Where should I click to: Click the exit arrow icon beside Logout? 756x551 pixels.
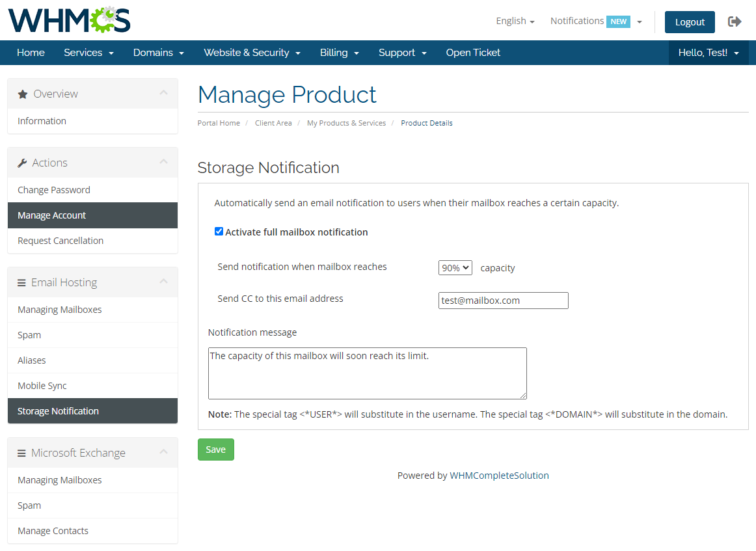click(735, 21)
